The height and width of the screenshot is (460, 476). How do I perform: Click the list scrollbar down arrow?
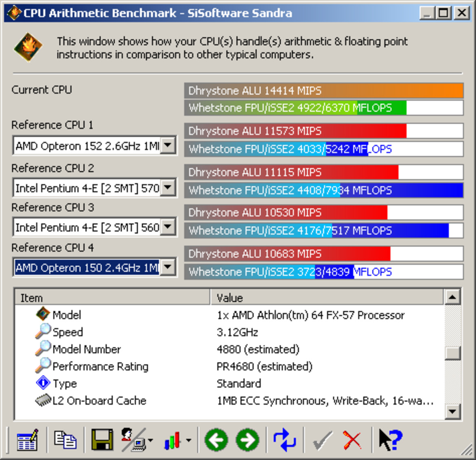(452, 412)
